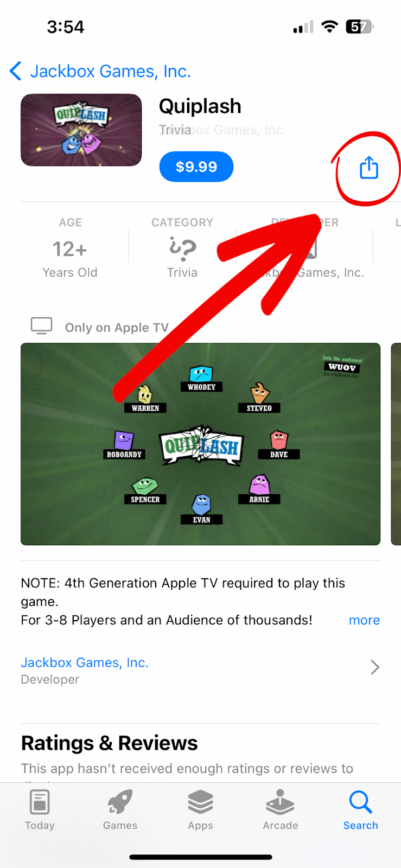Open the Apps tab
Image resolution: width=401 pixels, height=868 pixels.
(200, 809)
